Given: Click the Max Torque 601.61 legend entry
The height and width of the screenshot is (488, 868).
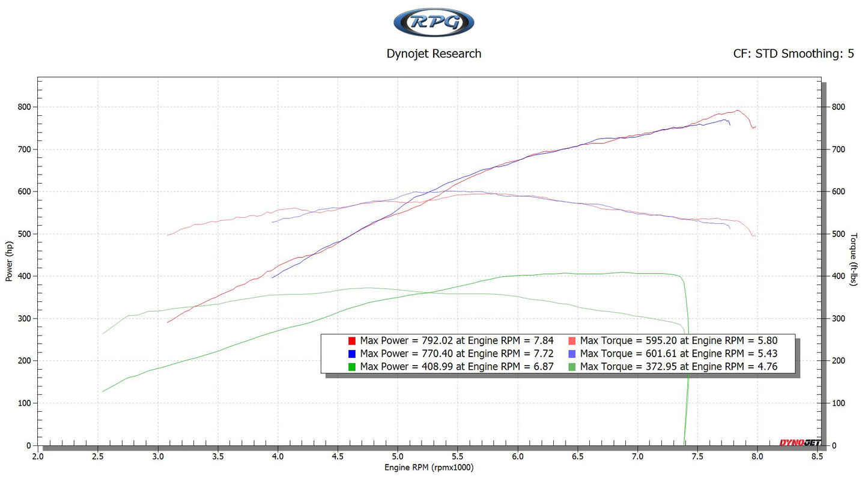Looking at the screenshot, I should point(678,354).
